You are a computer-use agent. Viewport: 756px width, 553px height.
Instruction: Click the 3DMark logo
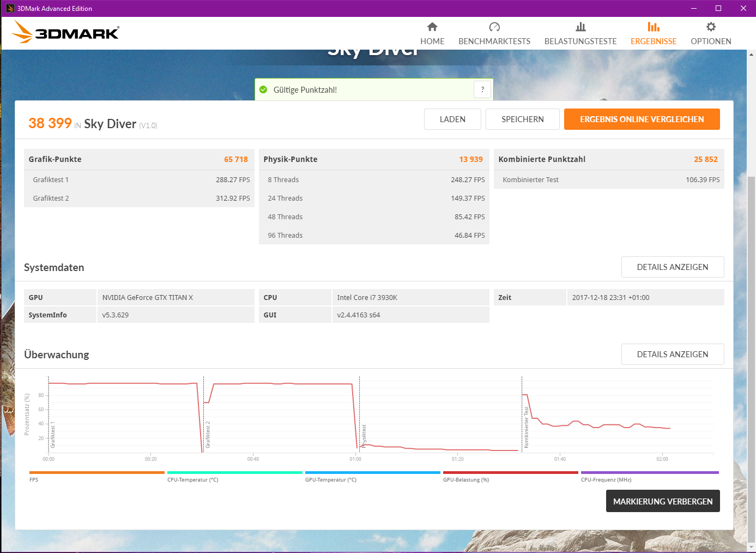[x=65, y=32]
